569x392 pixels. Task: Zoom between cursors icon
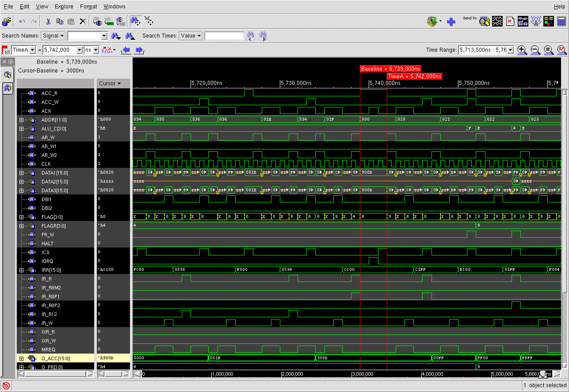coord(561,50)
